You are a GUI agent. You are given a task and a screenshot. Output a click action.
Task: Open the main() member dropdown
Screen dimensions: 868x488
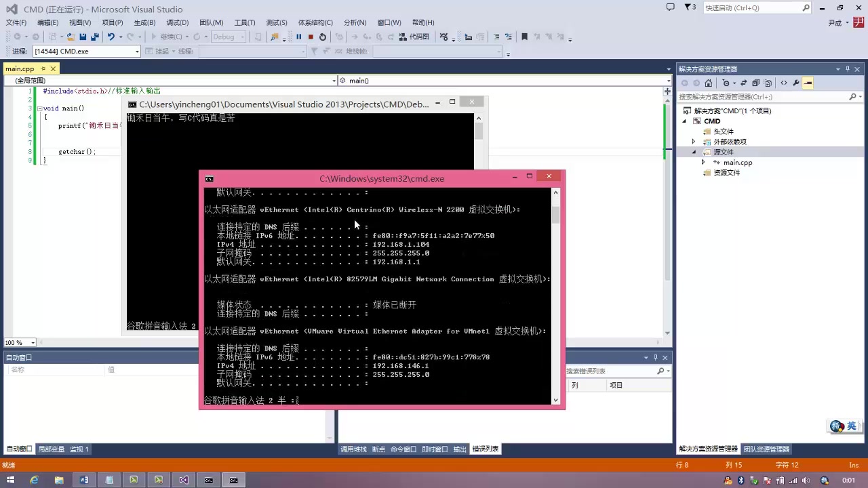click(669, 81)
